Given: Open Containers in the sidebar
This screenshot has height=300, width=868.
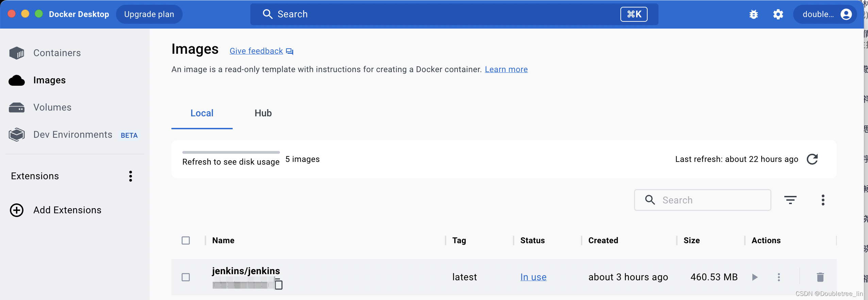Looking at the screenshot, I should pos(57,53).
